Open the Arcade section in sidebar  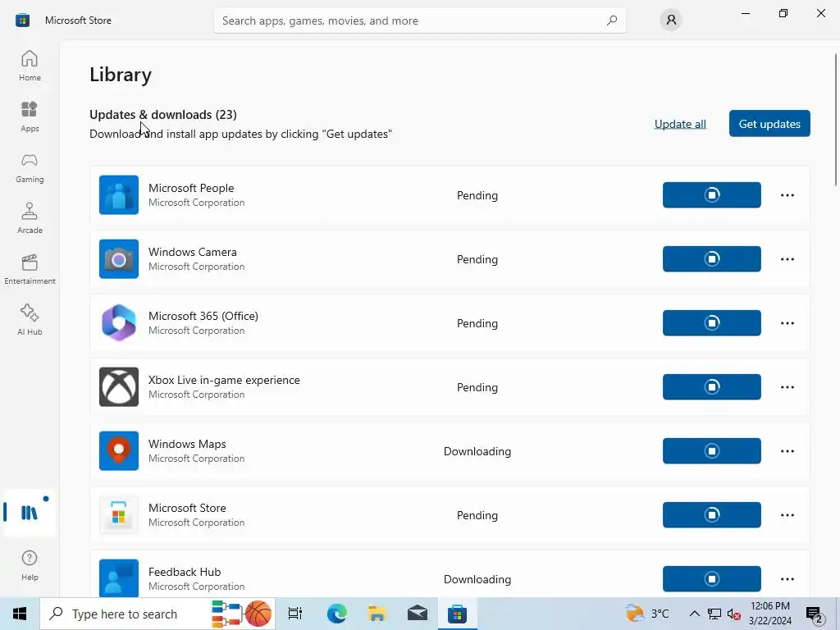pyautogui.click(x=30, y=218)
